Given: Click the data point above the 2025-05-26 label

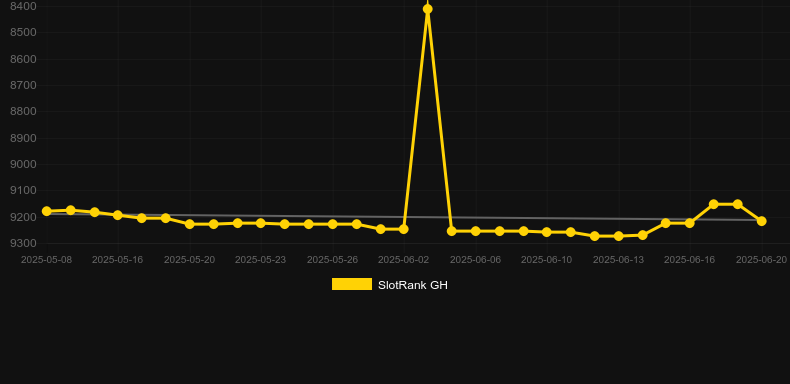Looking at the screenshot, I should [x=333, y=224].
